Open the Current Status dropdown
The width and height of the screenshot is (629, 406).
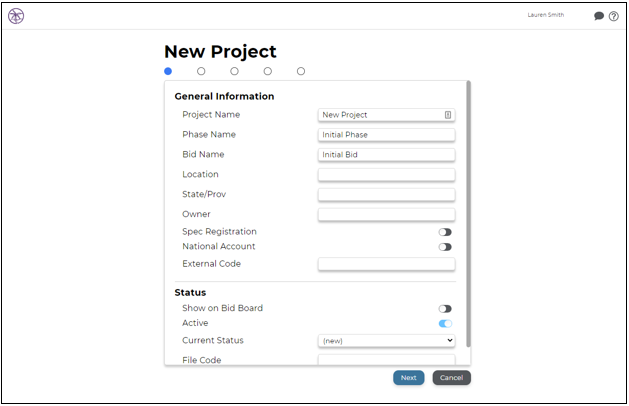tap(387, 341)
